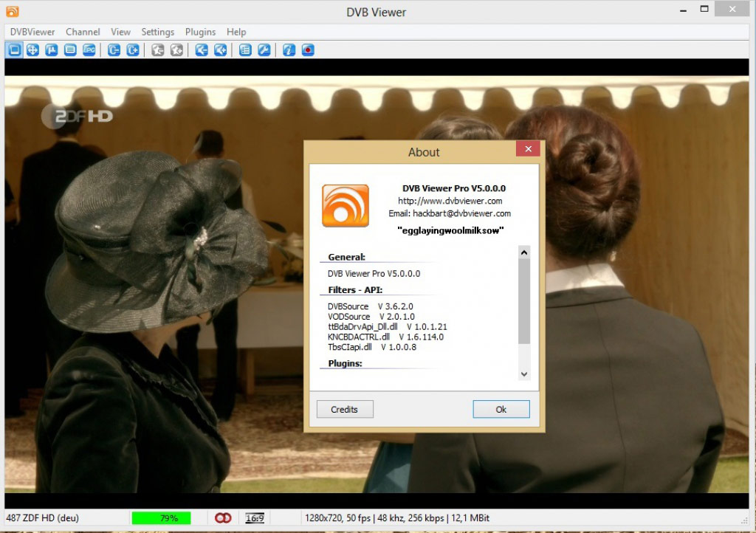Image resolution: width=756 pixels, height=533 pixels.
Task: Toggle the 16:9 aspect ratio indicator
Action: tap(255, 517)
